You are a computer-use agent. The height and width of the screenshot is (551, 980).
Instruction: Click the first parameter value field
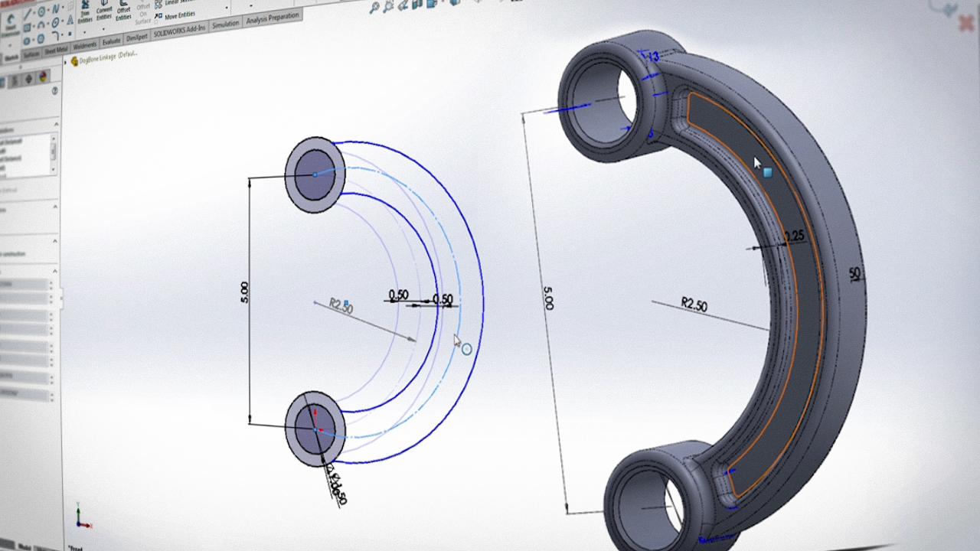coord(22,284)
